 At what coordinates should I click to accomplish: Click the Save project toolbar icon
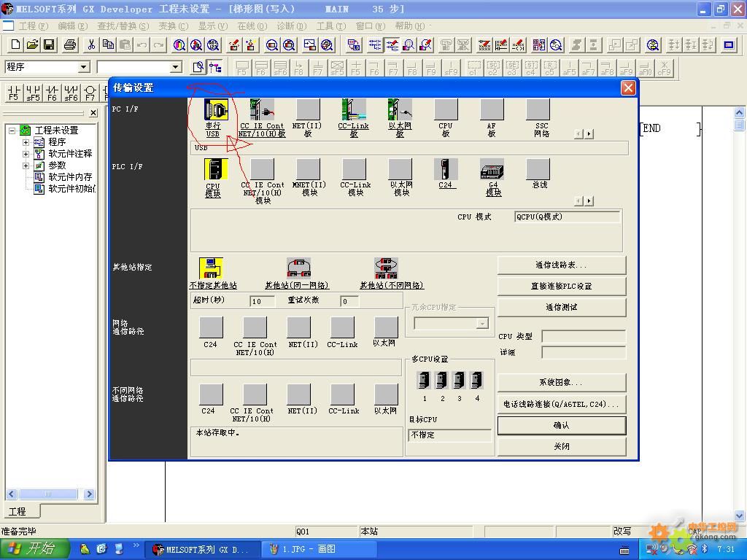[49, 44]
